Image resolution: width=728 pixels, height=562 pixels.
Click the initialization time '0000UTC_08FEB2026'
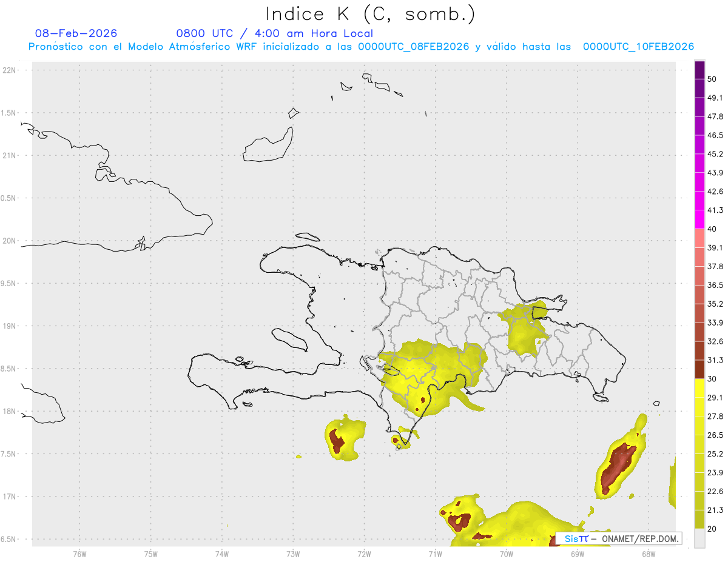tap(414, 47)
